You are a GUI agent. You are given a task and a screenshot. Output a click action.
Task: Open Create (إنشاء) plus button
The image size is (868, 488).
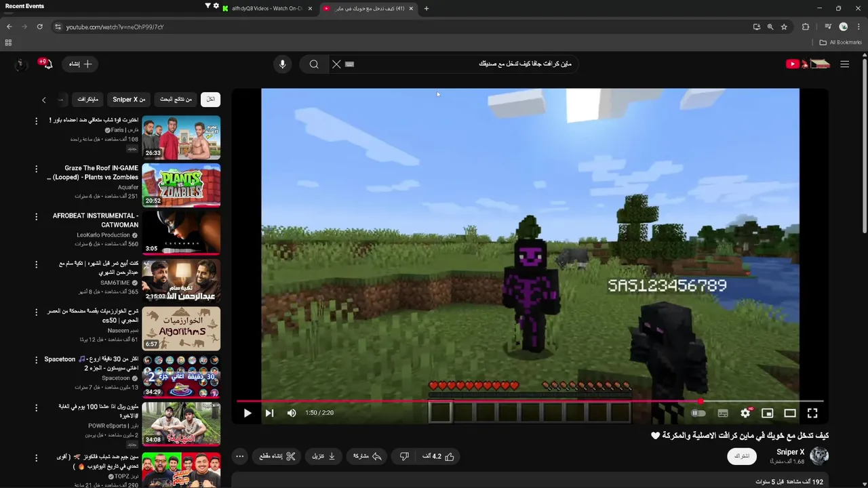(81, 64)
